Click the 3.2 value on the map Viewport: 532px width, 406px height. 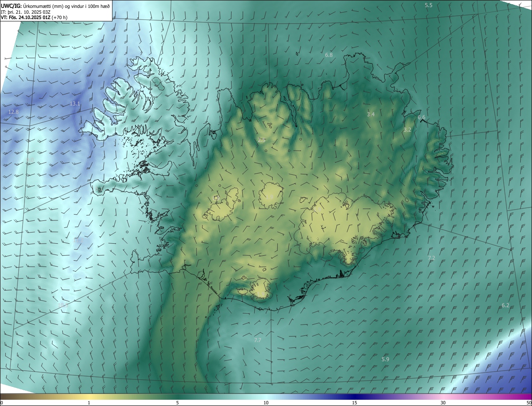coord(407,130)
